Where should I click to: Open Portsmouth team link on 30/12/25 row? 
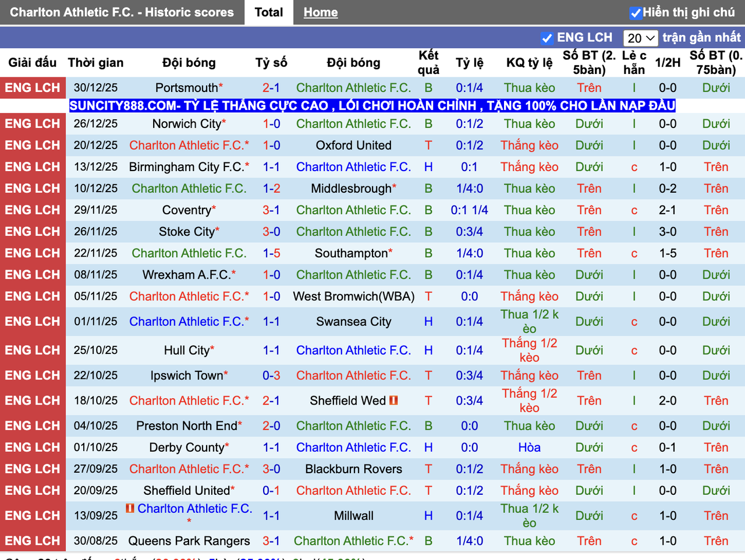point(187,88)
